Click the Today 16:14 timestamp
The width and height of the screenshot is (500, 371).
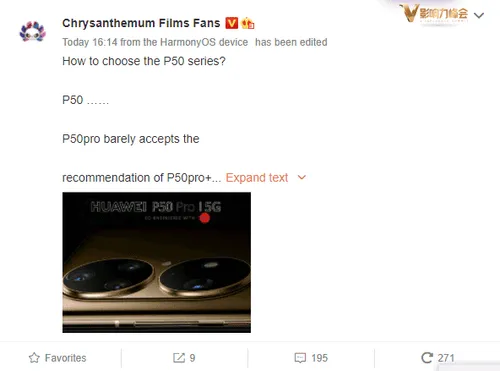(x=90, y=42)
